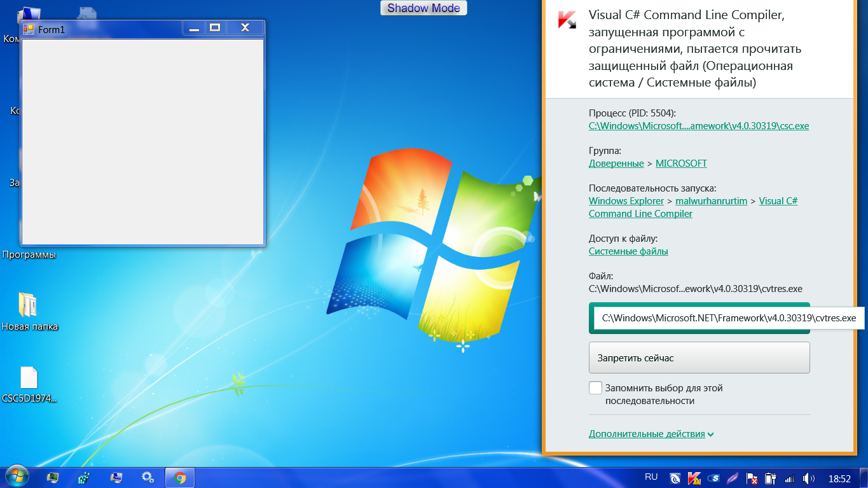Open the csc.exe process path link
The width and height of the screenshot is (868, 488).
698,126
